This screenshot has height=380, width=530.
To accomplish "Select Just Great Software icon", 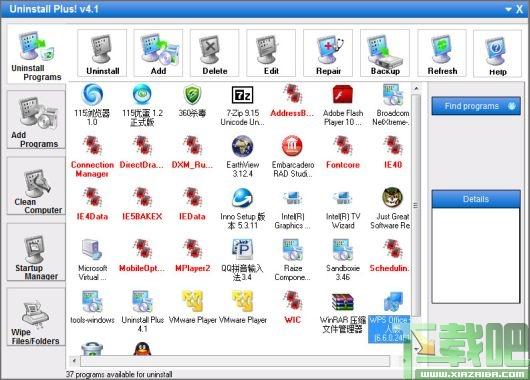I will [392, 197].
